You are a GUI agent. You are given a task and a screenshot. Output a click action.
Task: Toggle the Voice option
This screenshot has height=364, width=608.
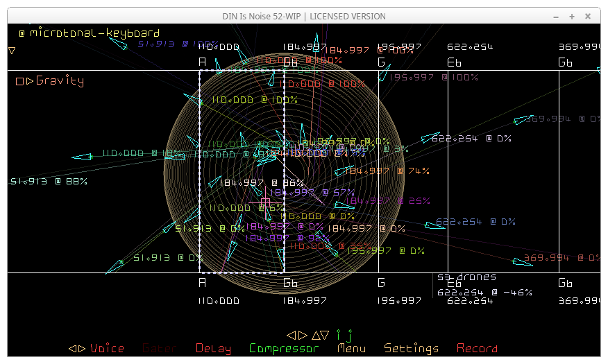coord(107,348)
